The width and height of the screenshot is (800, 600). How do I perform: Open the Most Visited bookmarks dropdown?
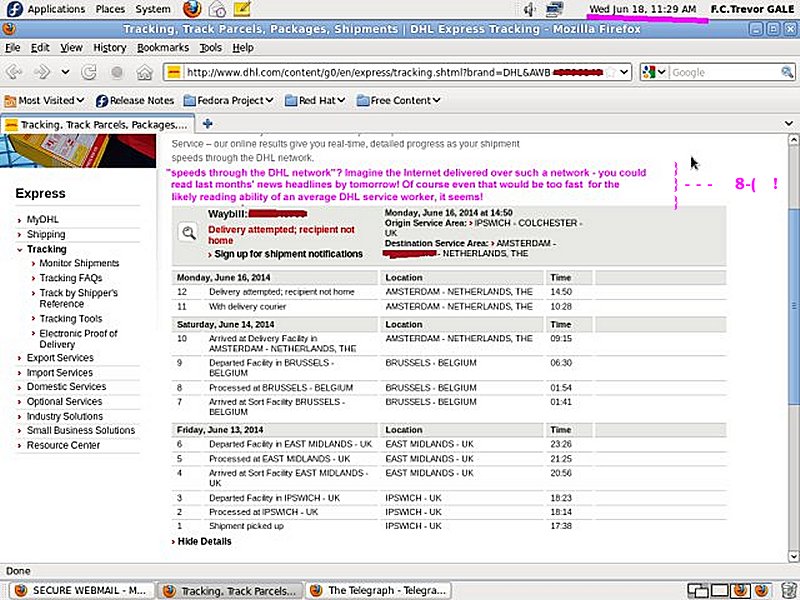44,101
